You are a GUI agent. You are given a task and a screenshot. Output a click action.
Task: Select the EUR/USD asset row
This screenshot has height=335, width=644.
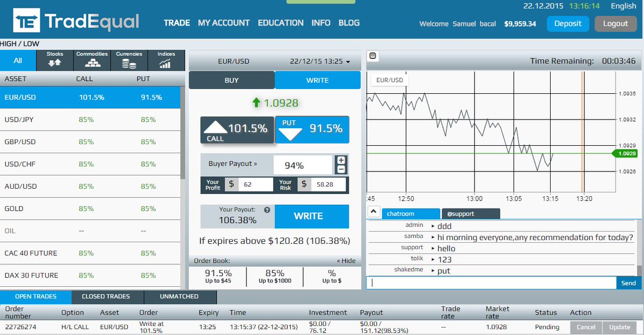point(90,98)
